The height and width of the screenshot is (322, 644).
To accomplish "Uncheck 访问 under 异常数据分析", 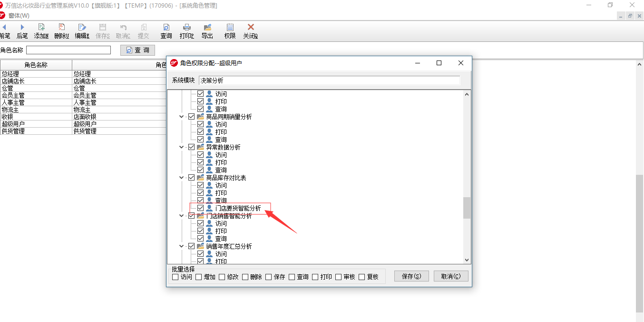I will coord(200,155).
